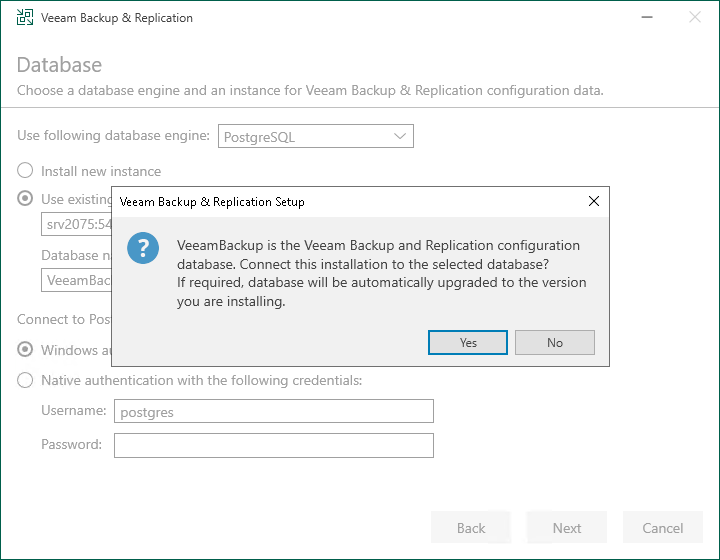Image resolution: width=720 pixels, height=560 pixels.
Task: Click the 'Use following database engine:' label
Action: [x=113, y=135]
